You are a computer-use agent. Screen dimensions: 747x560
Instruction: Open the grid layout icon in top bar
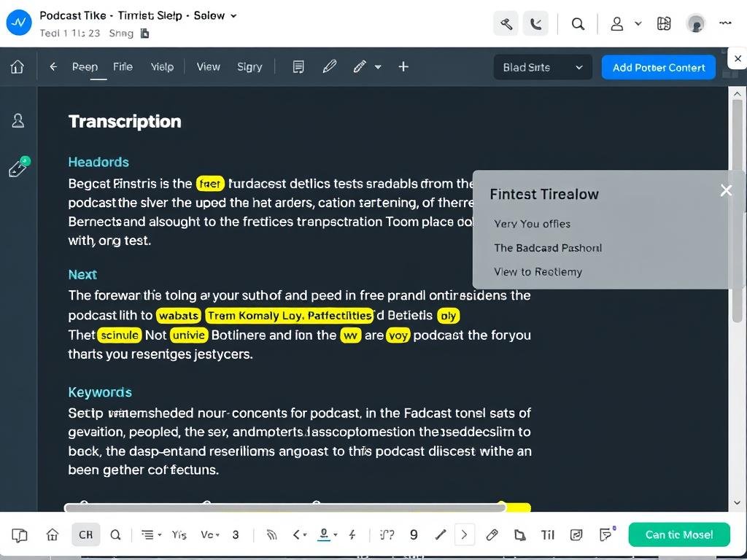pyautogui.click(x=664, y=23)
